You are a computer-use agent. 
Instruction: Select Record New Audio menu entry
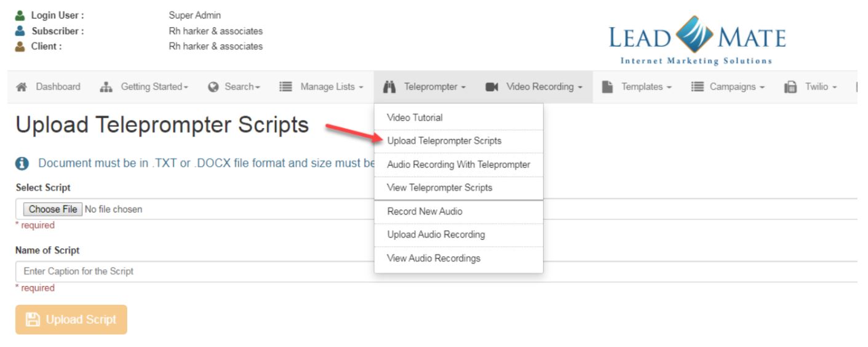tap(424, 212)
